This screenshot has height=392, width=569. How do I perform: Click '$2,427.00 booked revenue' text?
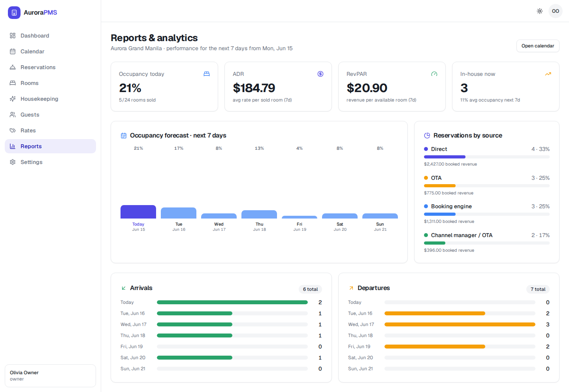[450, 164]
